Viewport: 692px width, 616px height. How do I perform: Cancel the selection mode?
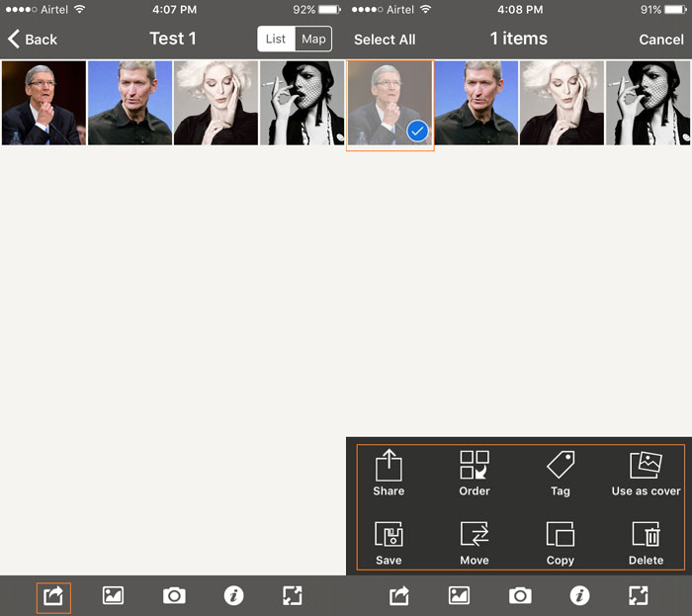(x=660, y=40)
